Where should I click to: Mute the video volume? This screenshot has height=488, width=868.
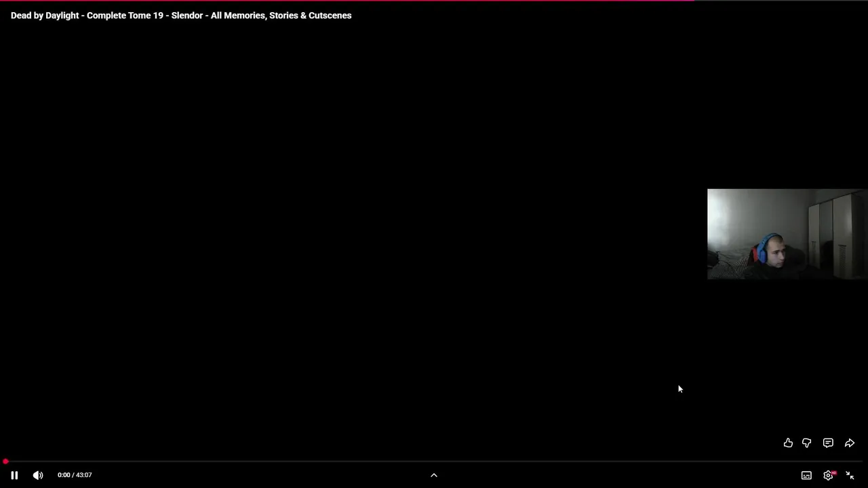tap(38, 475)
